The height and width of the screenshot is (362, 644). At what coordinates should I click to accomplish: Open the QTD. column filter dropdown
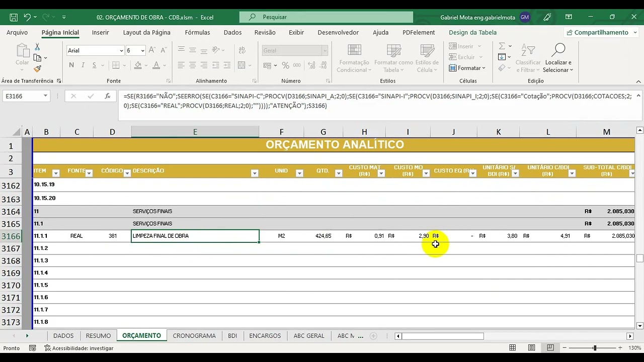coord(339,173)
